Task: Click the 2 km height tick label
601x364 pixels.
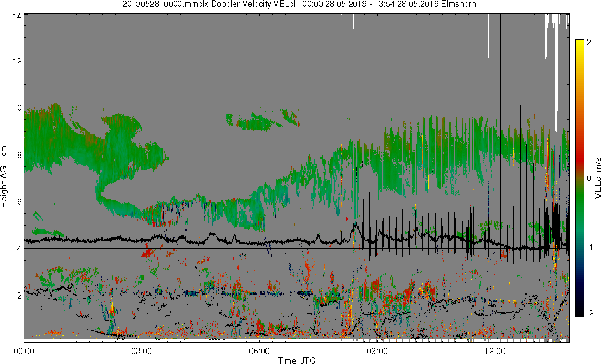Action: pyautogui.click(x=19, y=296)
